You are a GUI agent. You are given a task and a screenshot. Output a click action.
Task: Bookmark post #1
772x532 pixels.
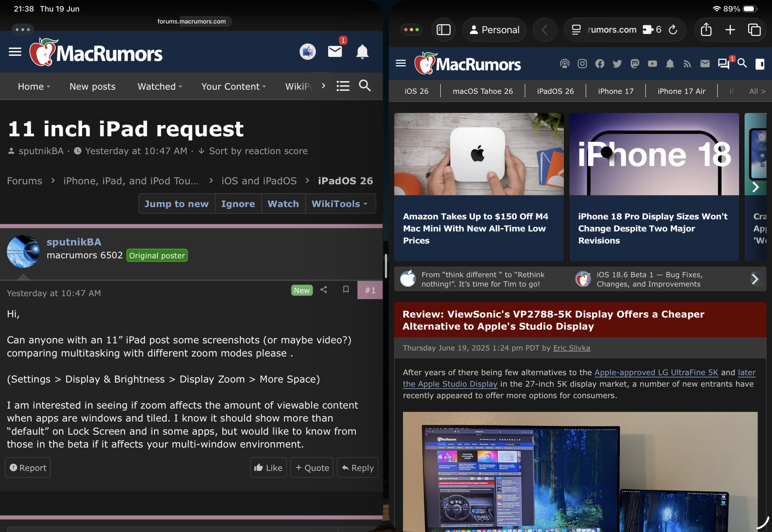coord(346,290)
